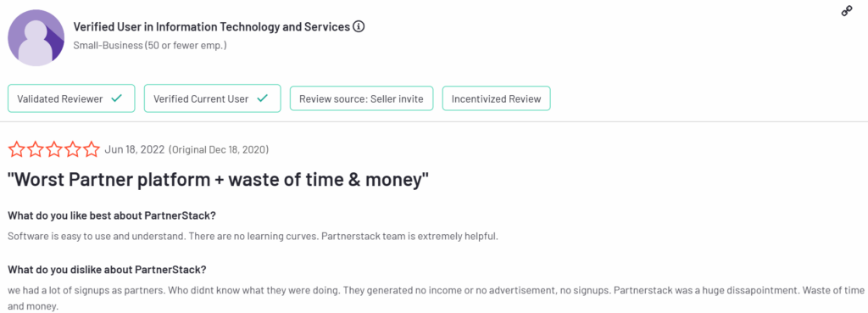Click the reviewer avatar icon
The width and height of the screenshot is (868, 313).
tap(36, 38)
